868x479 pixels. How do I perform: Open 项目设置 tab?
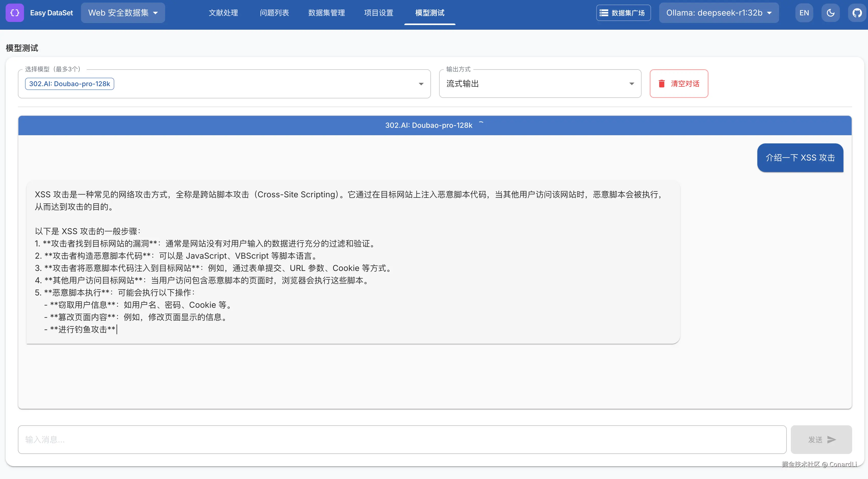pyautogui.click(x=379, y=13)
